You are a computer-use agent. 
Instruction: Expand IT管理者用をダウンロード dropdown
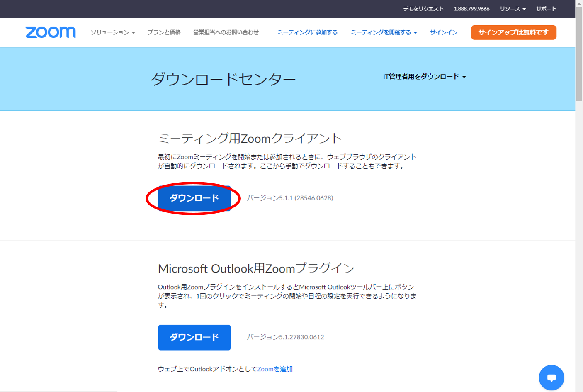pos(425,77)
